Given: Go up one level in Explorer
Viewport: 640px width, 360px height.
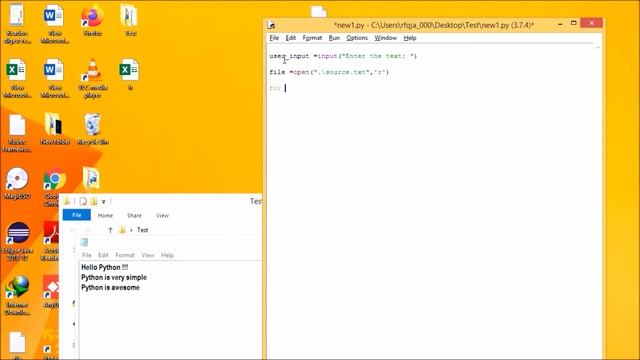Looking at the screenshot, I should click(x=110, y=230).
